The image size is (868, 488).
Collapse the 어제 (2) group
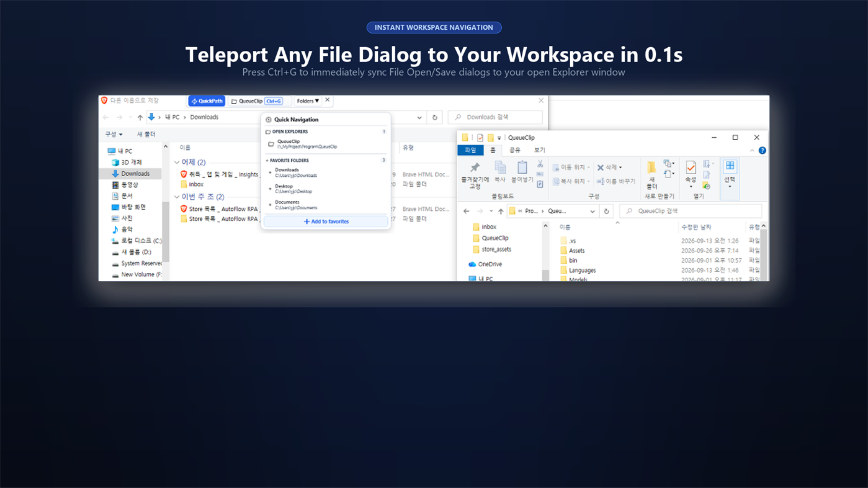(x=177, y=162)
